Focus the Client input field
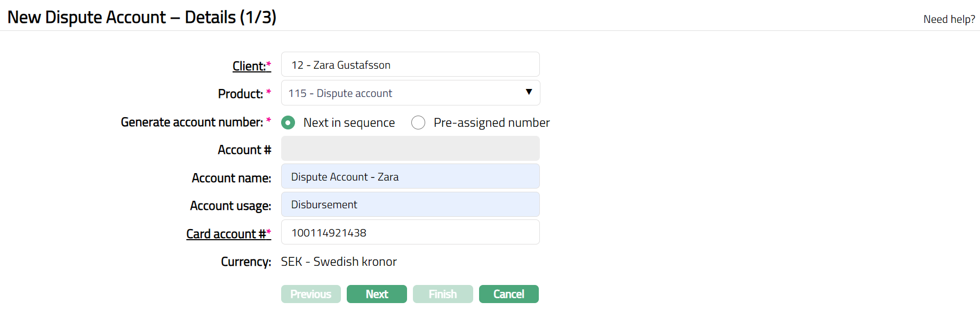The width and height of the screenshot is (980, 310). (x=410, y=64)
